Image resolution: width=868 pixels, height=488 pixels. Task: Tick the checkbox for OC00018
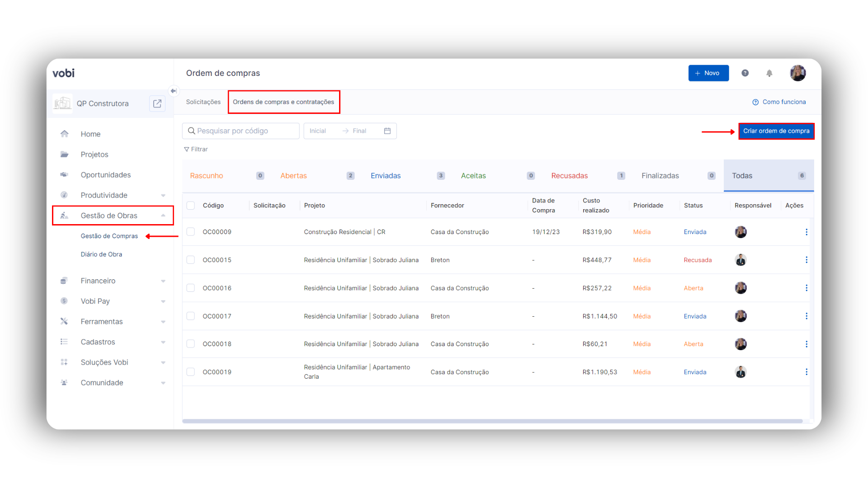[x=191, y=344]
